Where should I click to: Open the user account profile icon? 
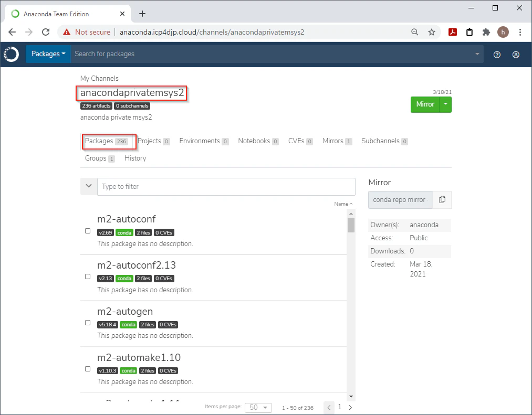coord(516,55)
